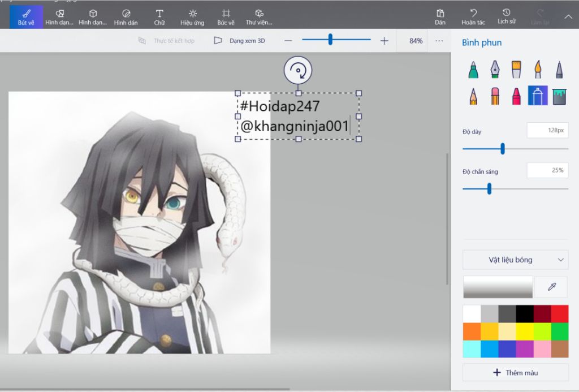Open the Bức vẽ canvas tab
The image size is (579, 392).
(x=226, y=17)
